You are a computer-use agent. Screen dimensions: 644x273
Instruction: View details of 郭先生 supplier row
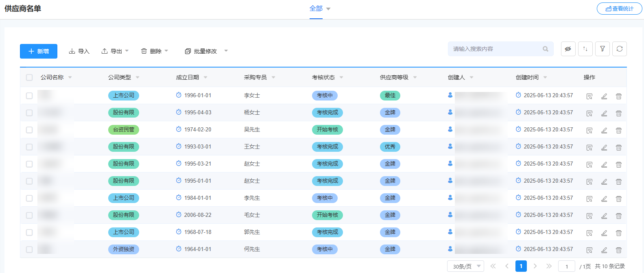pos(589,233)
